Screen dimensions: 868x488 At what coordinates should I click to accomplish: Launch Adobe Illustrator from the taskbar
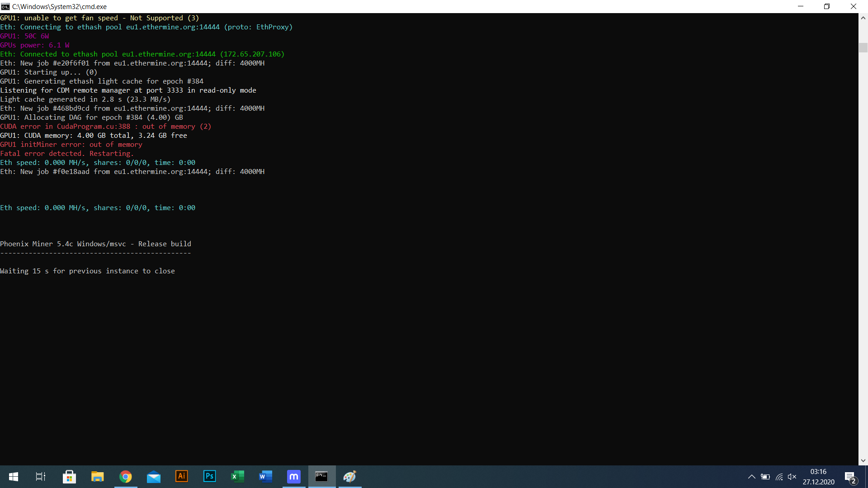(x=182, y=477)
